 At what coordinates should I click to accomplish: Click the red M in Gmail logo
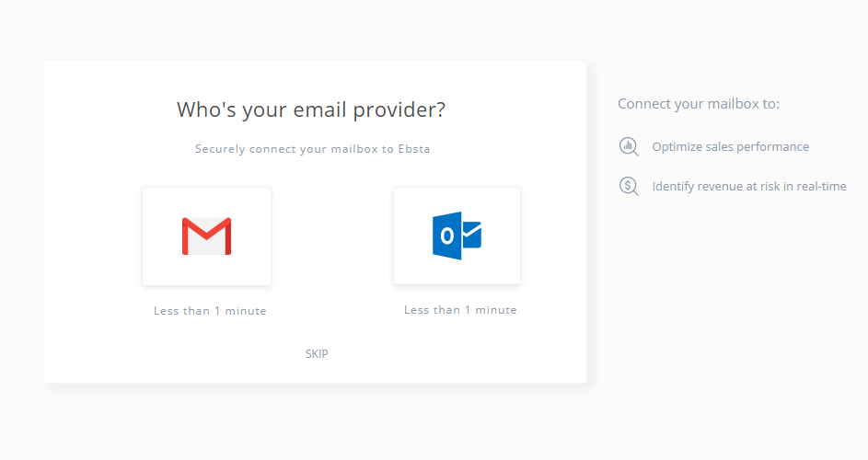[x=206, y=236]
